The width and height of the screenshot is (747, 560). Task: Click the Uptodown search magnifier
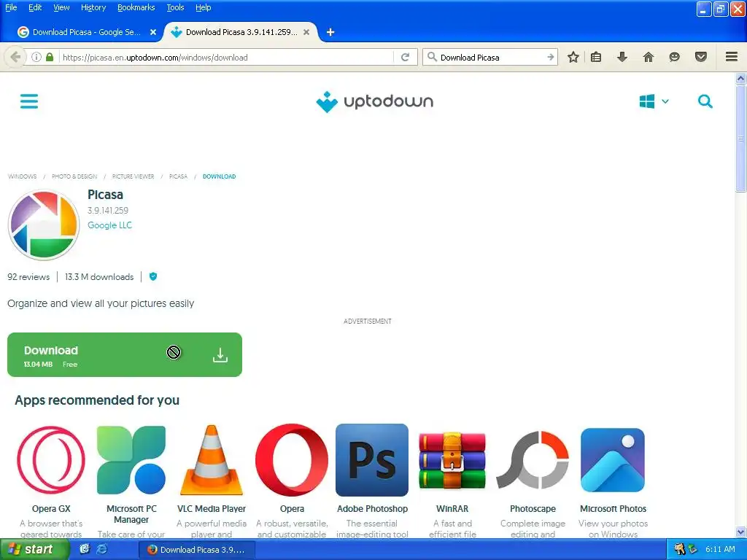(x=705, y=101)
